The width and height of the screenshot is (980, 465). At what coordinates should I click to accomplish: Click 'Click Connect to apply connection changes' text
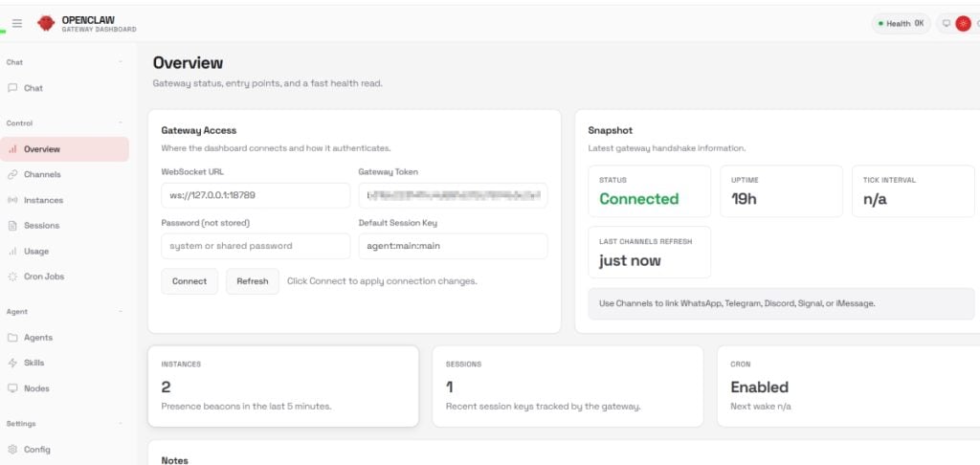point(382,281)
